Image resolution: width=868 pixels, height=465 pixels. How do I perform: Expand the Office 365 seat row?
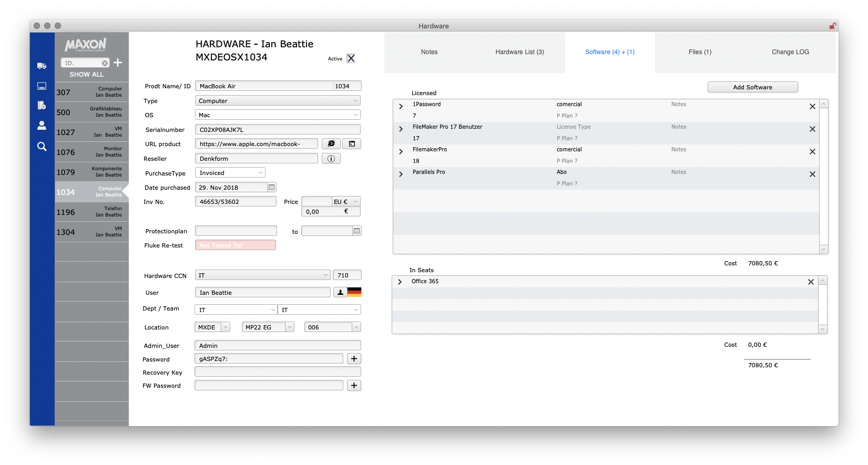point(400,282)
